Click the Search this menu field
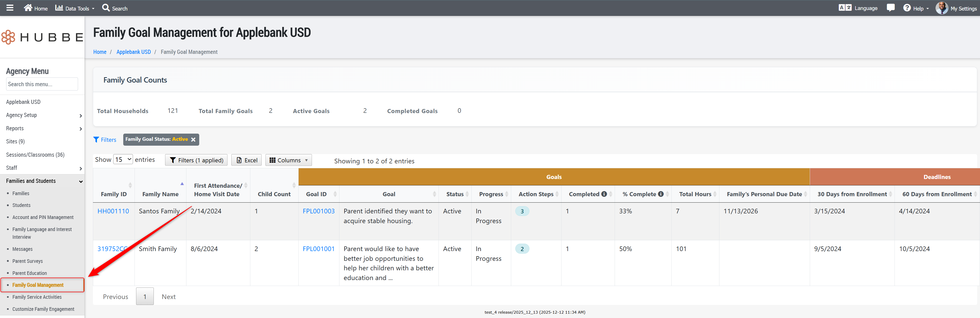The image size is (980, 318). click(42, 84)
